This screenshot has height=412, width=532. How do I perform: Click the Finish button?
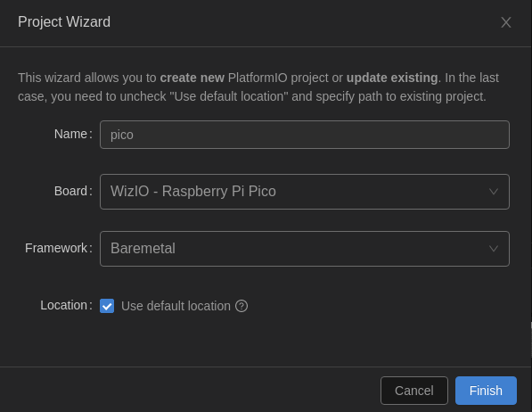click(x=486, y=391)
